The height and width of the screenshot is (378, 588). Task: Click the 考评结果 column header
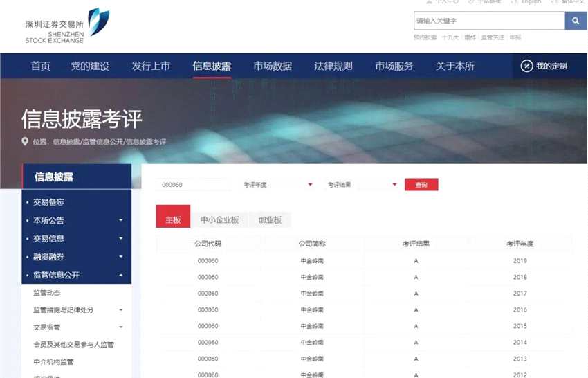point(416,244)
